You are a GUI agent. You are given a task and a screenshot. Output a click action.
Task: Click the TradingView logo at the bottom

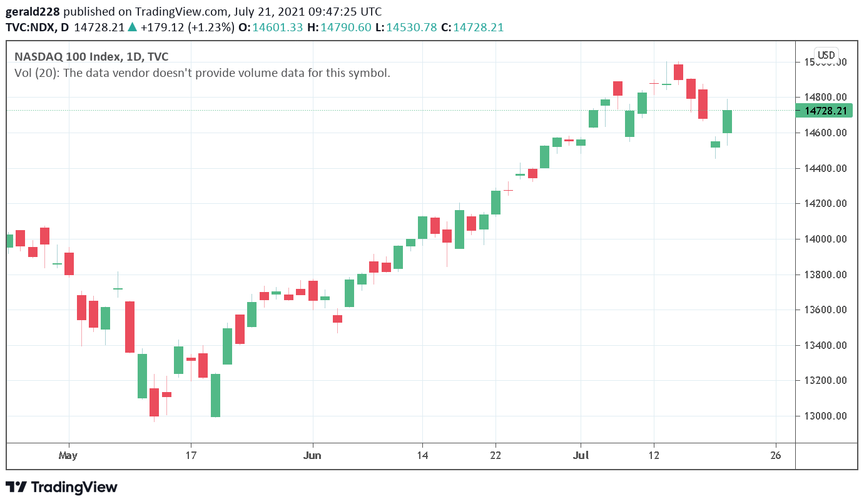point(61,487)
